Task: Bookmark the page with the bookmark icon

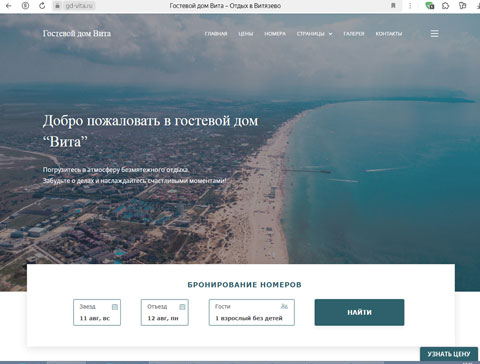Action: pyautogui.click(x=393, y=6)
